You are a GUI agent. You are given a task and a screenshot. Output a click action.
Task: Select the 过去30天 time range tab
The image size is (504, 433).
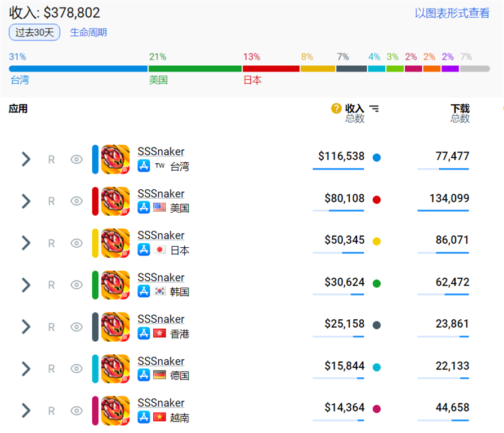point(34,33)
